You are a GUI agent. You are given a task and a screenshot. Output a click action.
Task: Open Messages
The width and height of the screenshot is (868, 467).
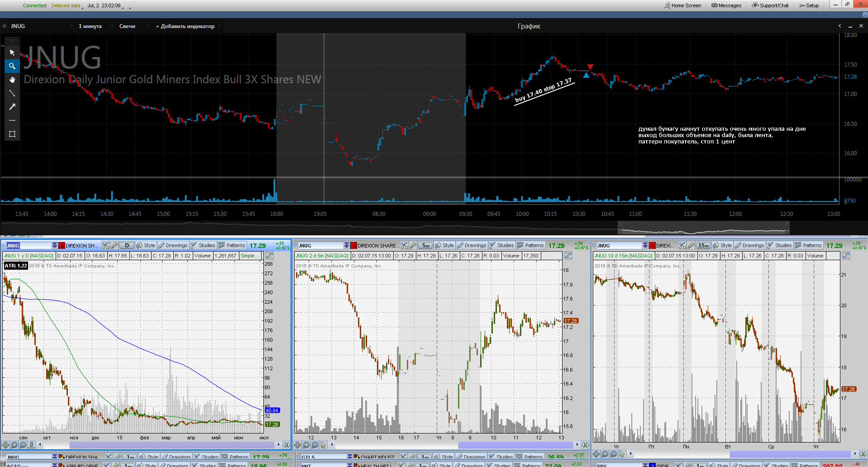point(726,5)
